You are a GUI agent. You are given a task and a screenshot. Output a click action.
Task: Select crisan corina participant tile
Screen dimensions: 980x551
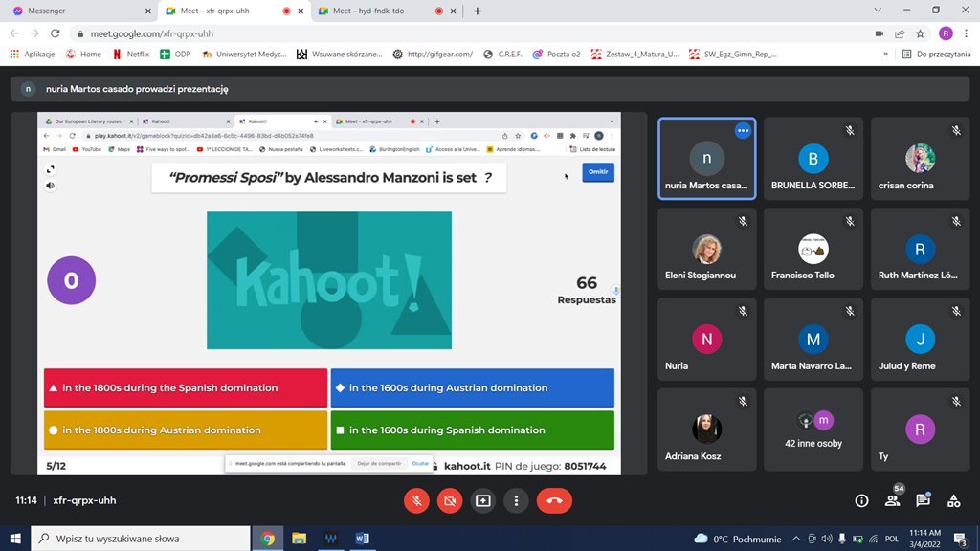pos(920,159)
